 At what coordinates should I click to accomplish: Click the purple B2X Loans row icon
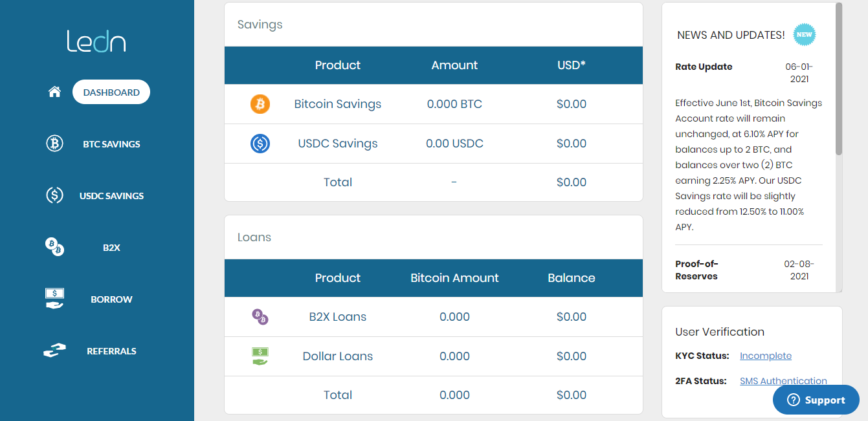coord(260,317)
